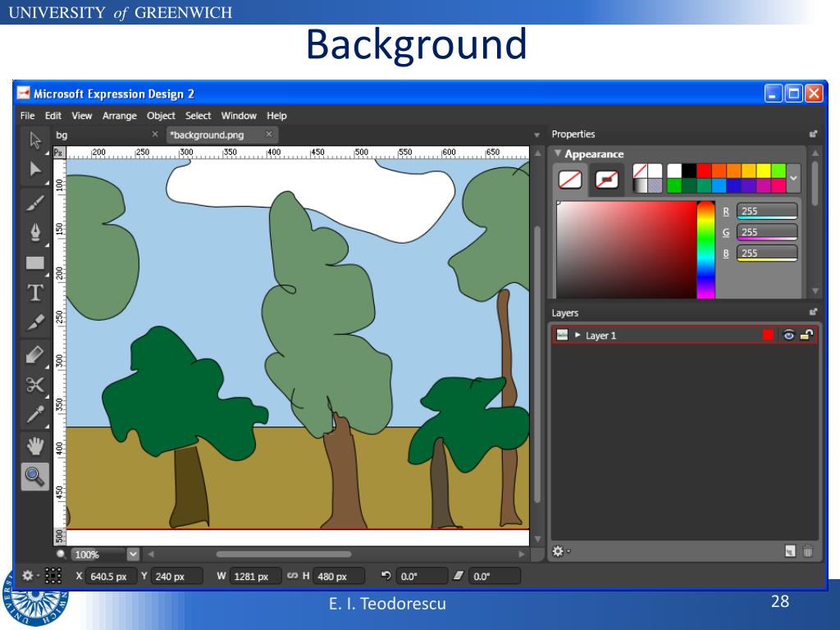Toggle the lock on Layer 1
The image size is (840, 630).
[806, 335]
